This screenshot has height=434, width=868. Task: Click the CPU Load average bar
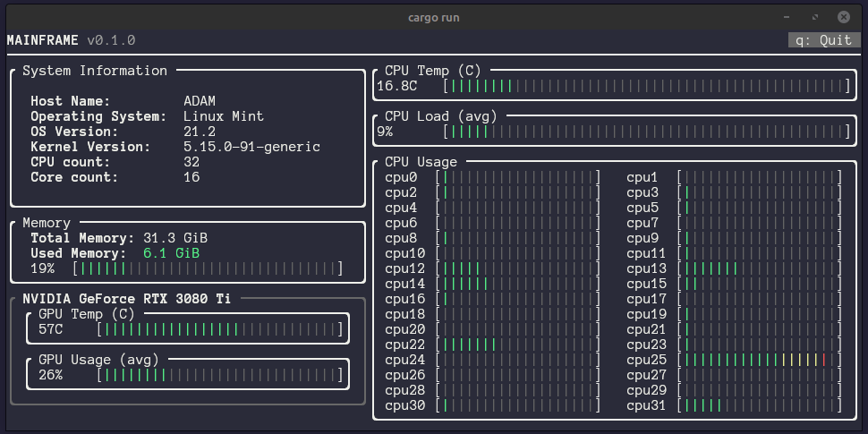(647, 132)
